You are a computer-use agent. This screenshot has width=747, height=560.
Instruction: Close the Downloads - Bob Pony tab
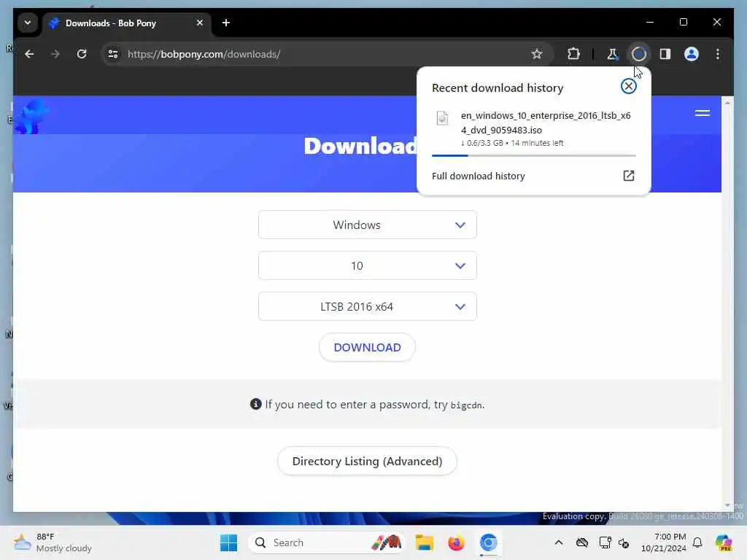tap(200, 23)
